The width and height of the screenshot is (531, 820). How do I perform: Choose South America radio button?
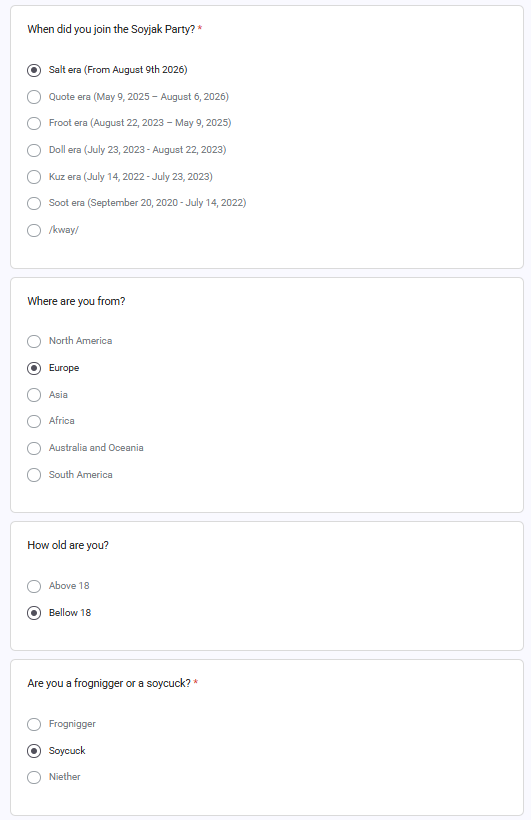34,475
